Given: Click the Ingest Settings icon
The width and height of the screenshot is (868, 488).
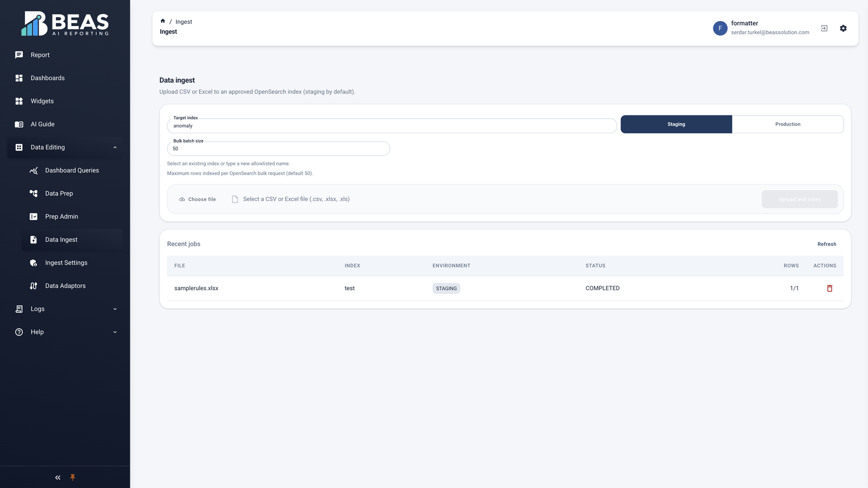Looking at the screenshot, I should point(34,262).
